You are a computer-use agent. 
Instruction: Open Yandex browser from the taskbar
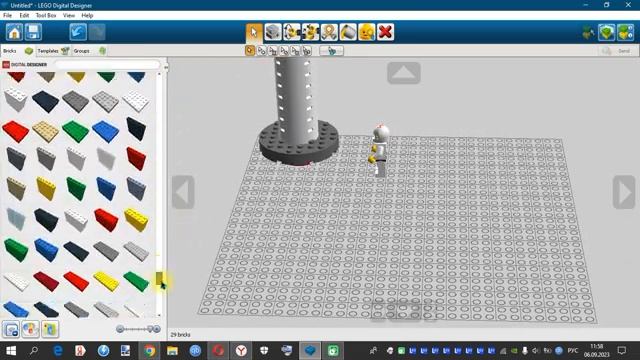point(241,351)
